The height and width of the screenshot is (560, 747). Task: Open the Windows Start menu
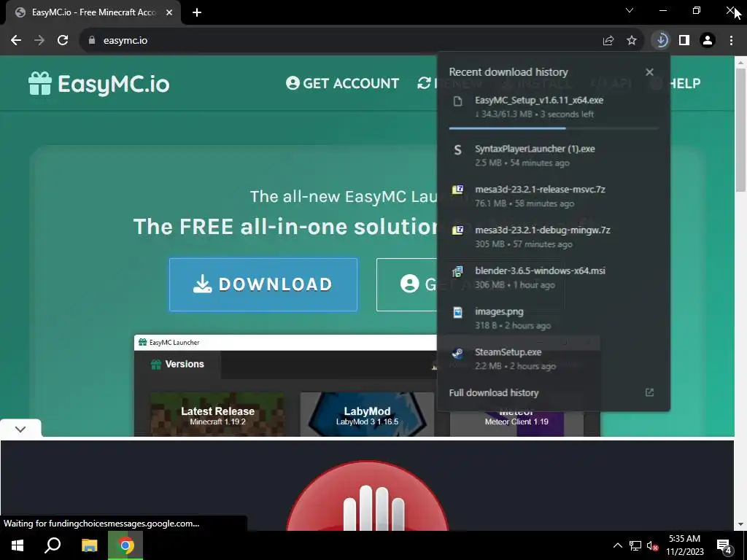tap(18, 545)
